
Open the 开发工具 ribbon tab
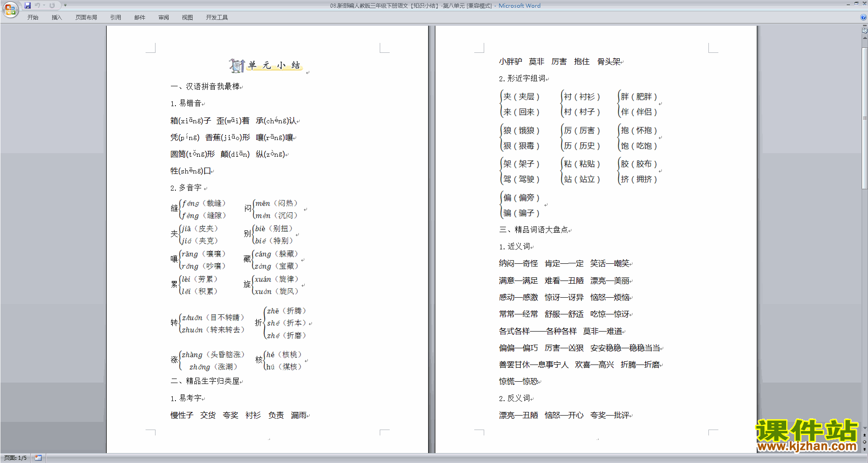click(217, 18)
